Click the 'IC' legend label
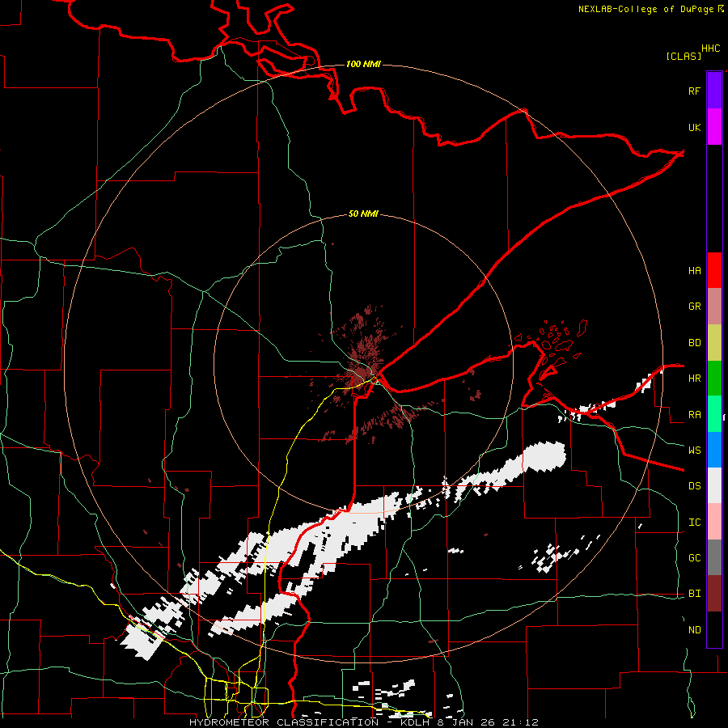The width and height of the screenshot is (728, 728). coord(694,523)
